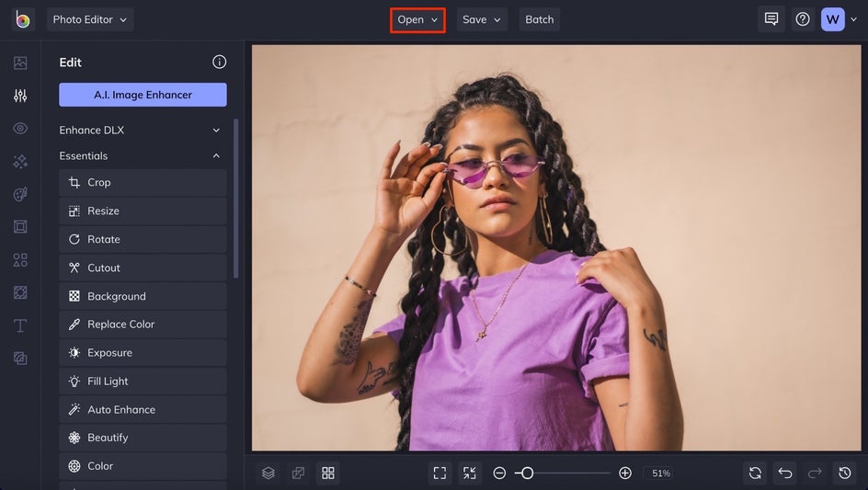Select the Auto Enhance tool

(x=143, y=410)
